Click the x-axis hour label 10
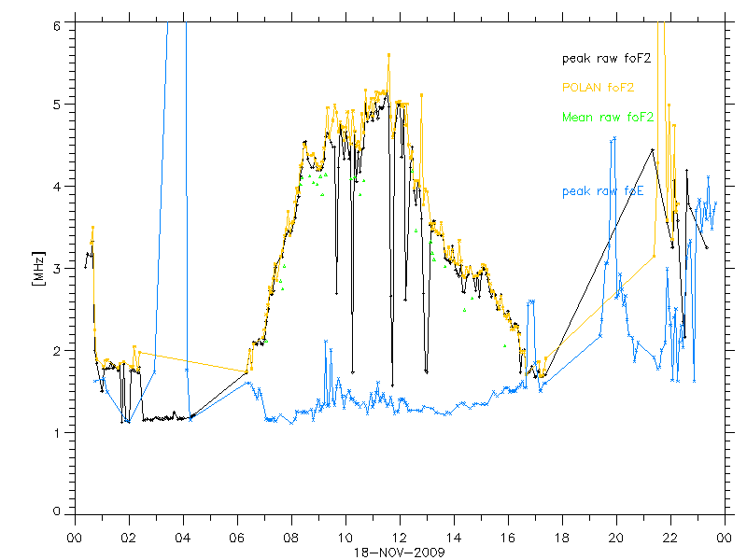Screen dimensions: 747x560 click(345, 539)
